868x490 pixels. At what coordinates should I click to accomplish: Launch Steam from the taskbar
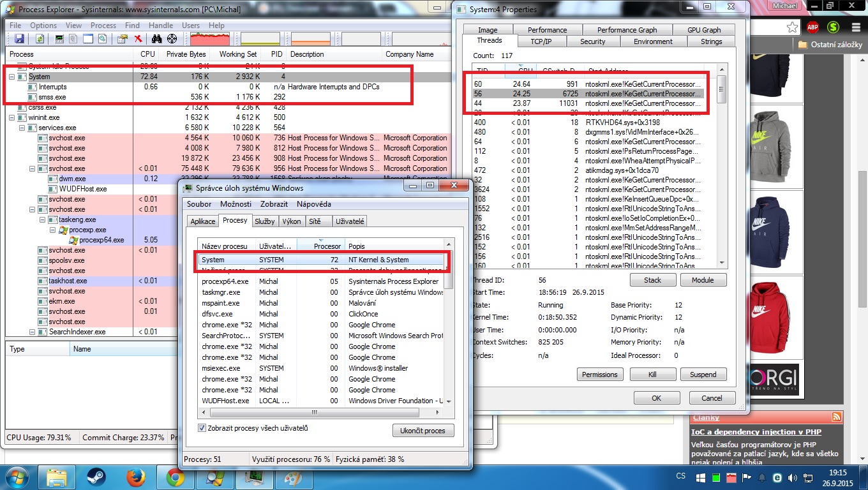[x=96, y=477]
